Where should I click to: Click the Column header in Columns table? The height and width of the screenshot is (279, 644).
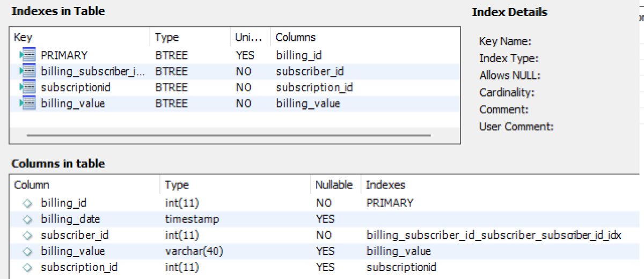(32, 185)
